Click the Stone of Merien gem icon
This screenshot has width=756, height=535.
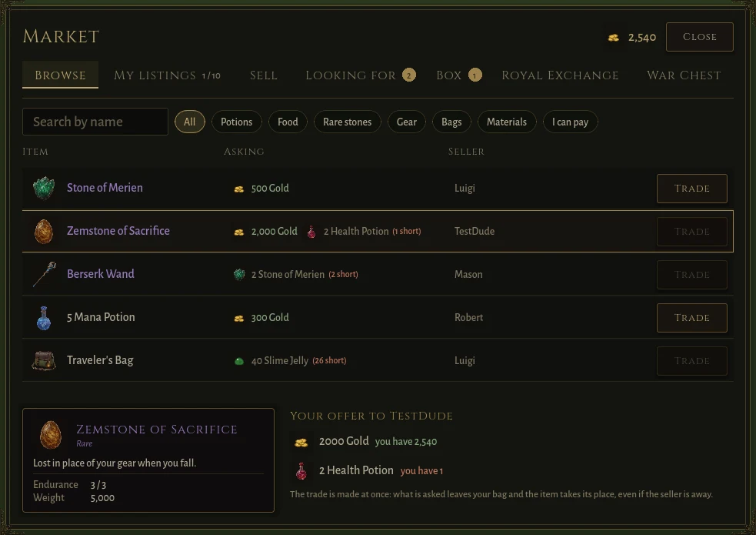click(44, 188)
